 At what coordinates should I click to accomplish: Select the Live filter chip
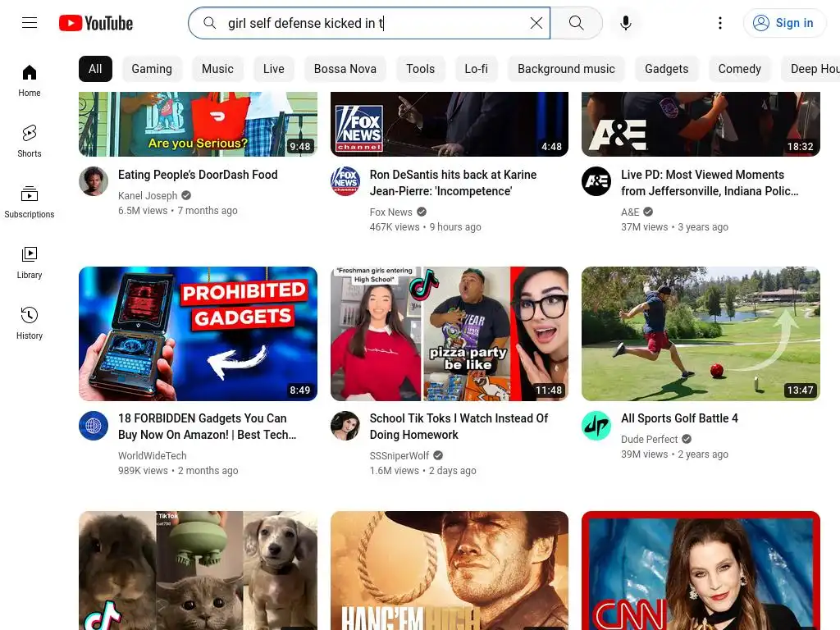pyautogui.click(x=274, y=69)
